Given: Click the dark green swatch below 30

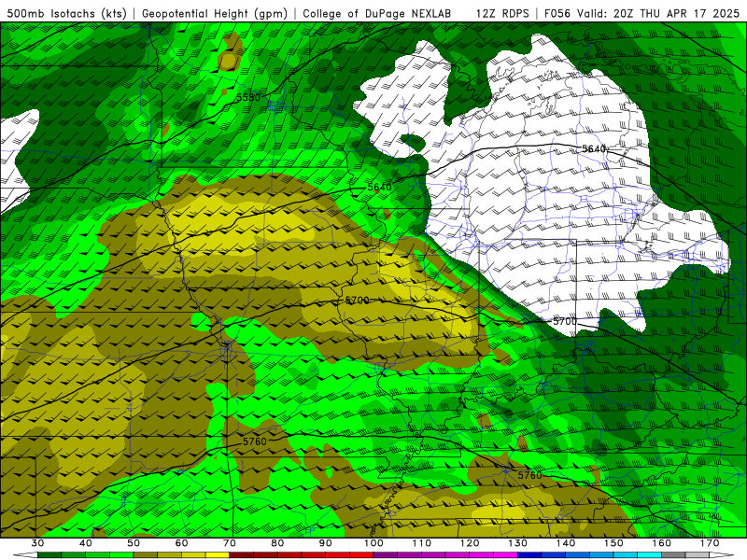Looking at the screenshot, I should (x=49, y=555).
